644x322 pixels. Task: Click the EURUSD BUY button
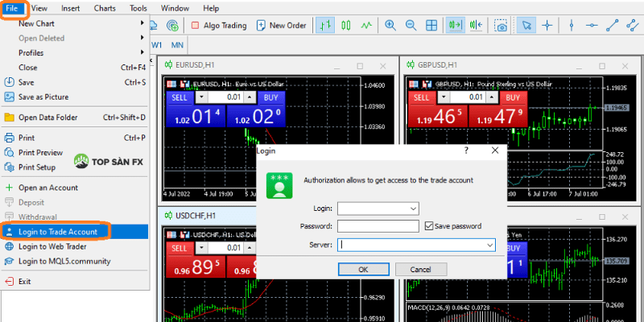pos(271,97)
